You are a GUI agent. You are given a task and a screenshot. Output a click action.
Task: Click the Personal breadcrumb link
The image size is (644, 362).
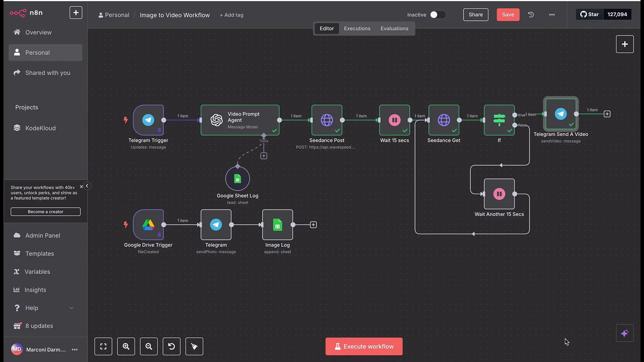point(114,15)
